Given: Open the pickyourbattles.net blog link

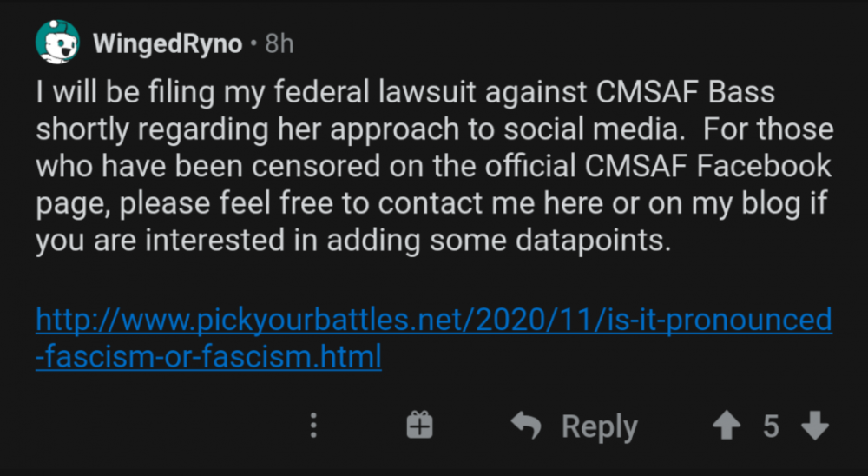Looking at the screenshot, I should click(x=433, y=321).
